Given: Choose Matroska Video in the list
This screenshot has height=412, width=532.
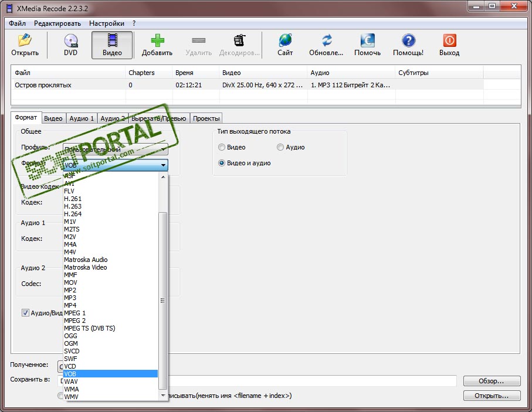Looking at the screenshot, I should [x=111, y=267].
